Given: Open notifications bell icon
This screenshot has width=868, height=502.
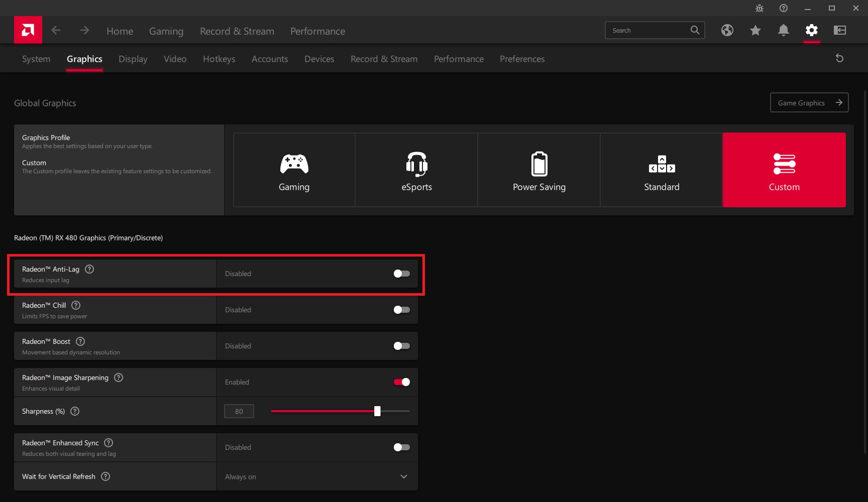Looking at the screenshot, I should click(x=783, y=30).
